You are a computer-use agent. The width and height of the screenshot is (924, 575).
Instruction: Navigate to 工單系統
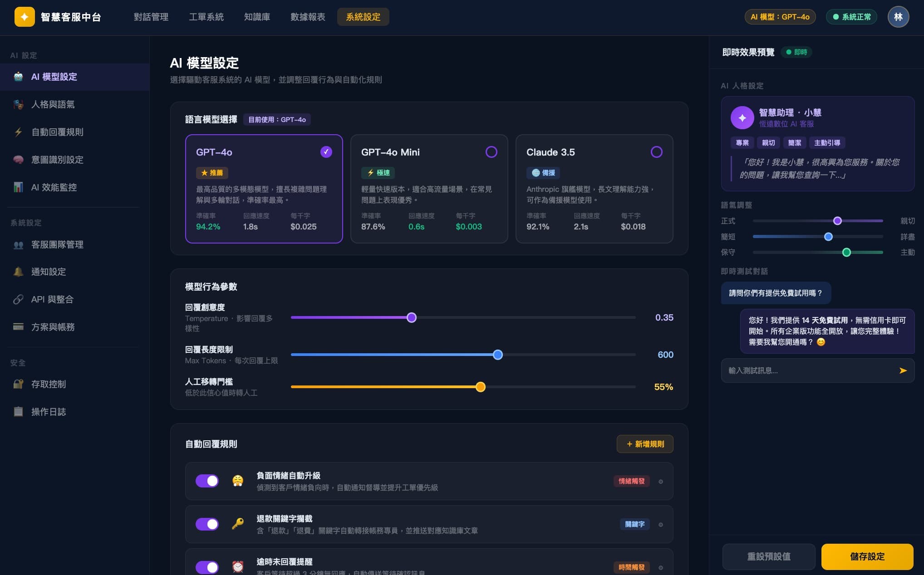pos(206,17)
